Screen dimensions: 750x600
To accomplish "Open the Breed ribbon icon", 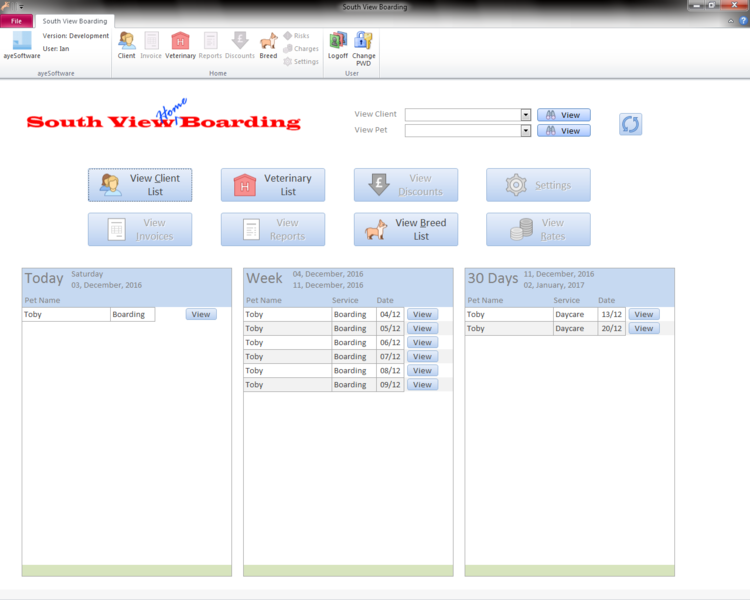I will point(268,45).
